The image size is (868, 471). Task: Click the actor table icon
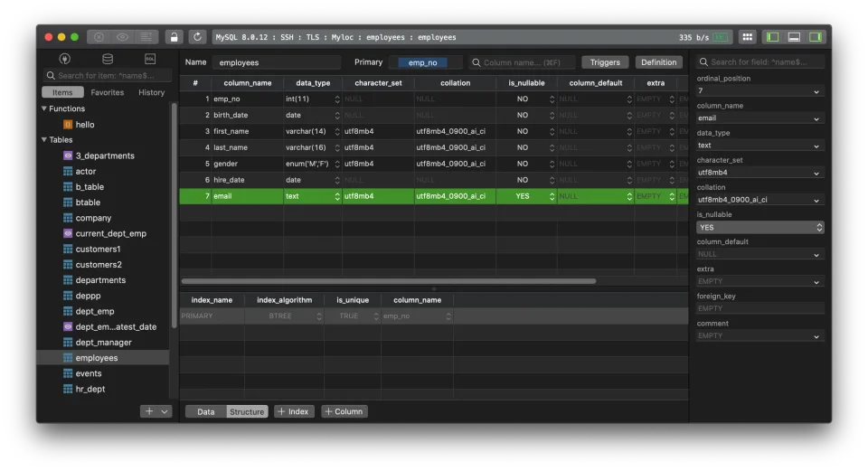[68, 171]
